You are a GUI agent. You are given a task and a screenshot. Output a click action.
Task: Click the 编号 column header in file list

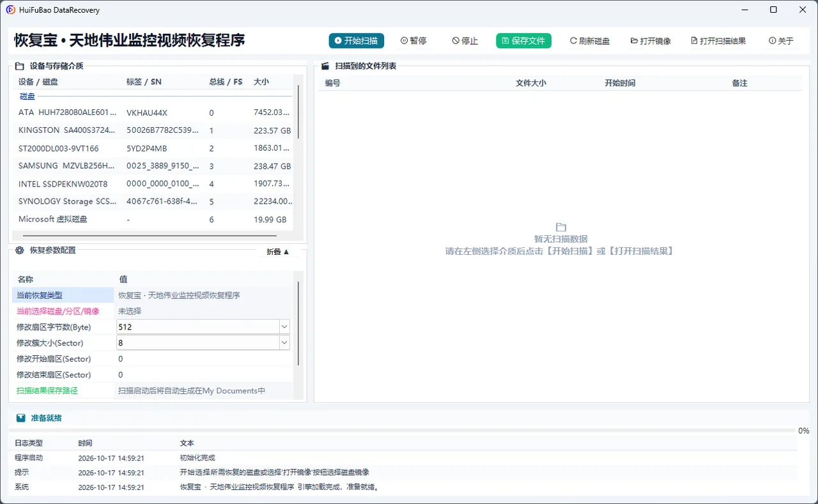[x=332, y=83]
